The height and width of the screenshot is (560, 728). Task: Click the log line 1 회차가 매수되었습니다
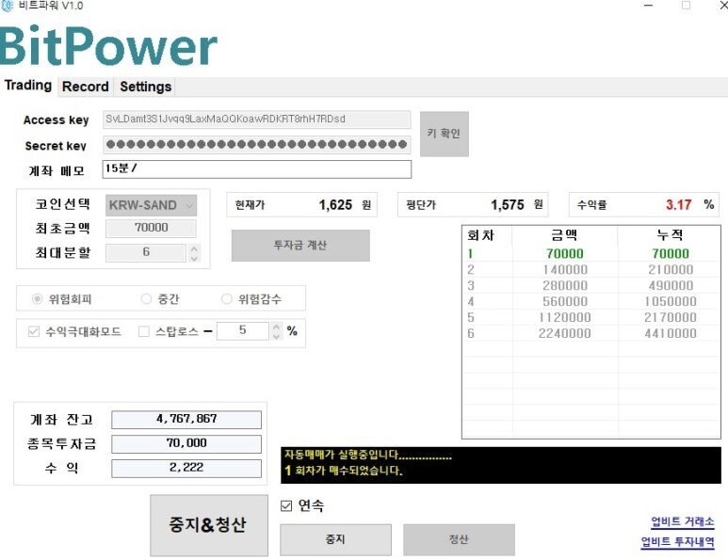pos(344,471)
